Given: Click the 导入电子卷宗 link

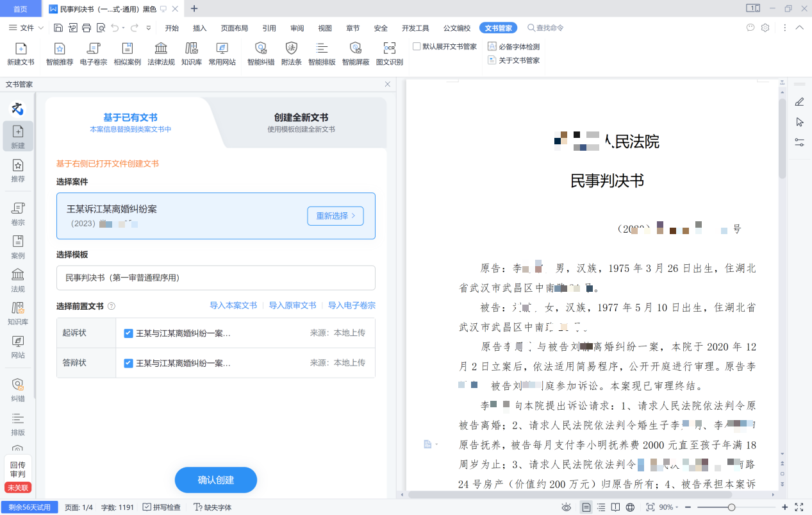Looking at the screenshot, I should [351, 306].
